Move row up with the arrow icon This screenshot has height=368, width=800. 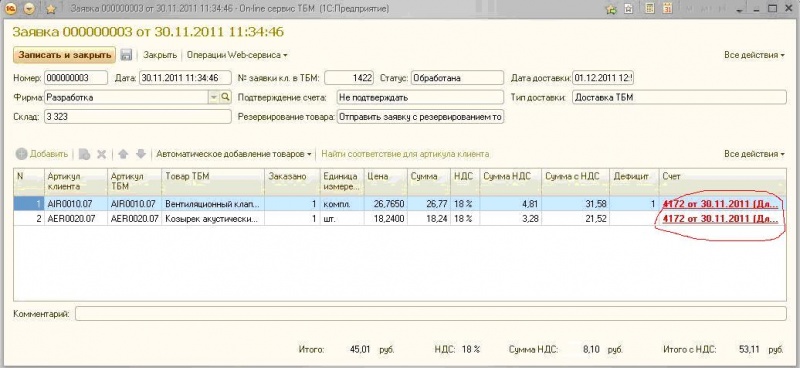pyautogui.click(x=123, y=154)
